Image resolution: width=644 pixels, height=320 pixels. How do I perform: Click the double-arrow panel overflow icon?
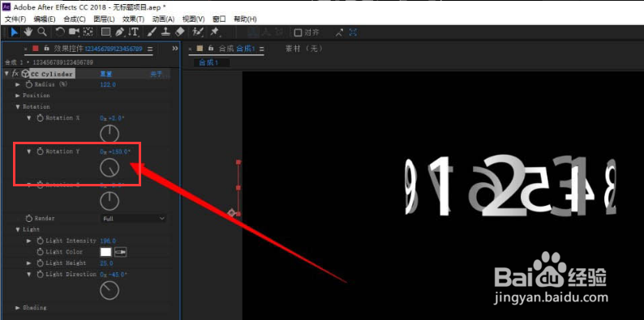point(175,49)
